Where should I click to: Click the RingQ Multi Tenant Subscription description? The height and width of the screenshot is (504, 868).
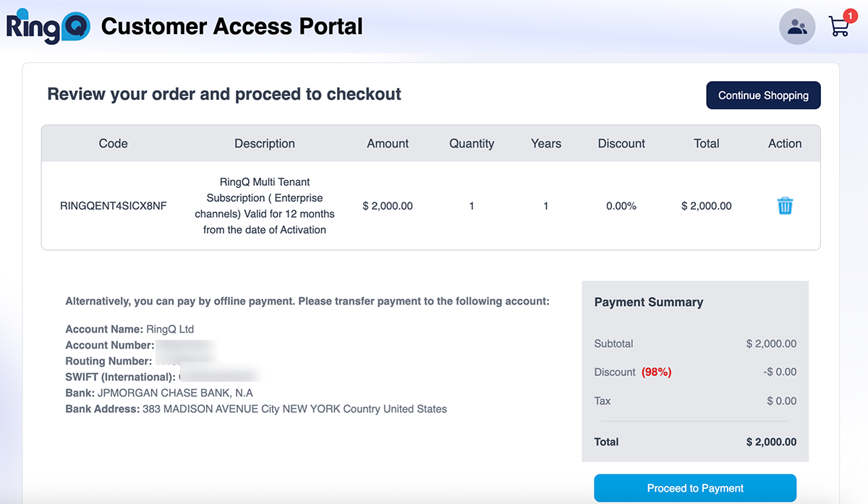click(265, 206)
